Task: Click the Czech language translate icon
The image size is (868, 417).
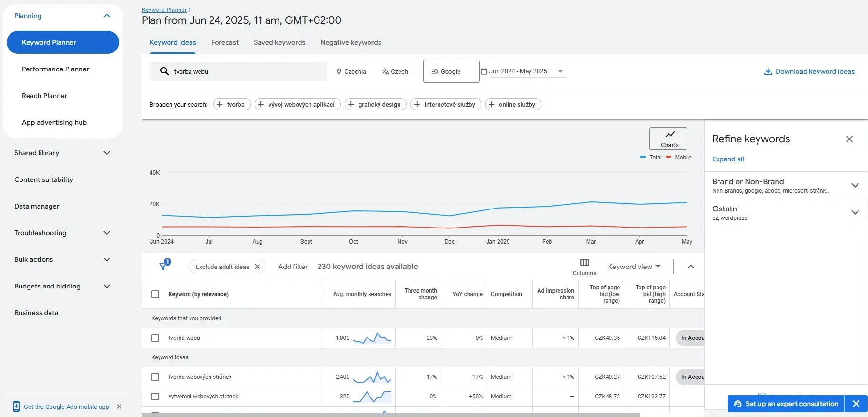Action: point(385,71)
